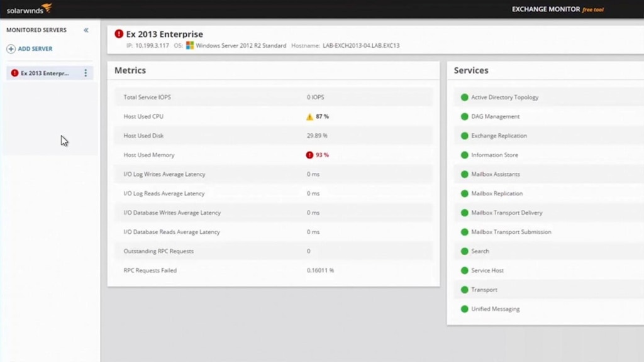Toggle the Active Directory Topology status indicator

(464, 97)
